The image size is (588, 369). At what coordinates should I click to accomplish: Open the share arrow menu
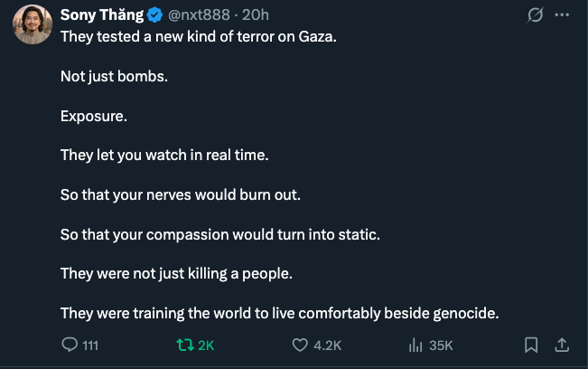pyautogui.click(x=561, y=345)
